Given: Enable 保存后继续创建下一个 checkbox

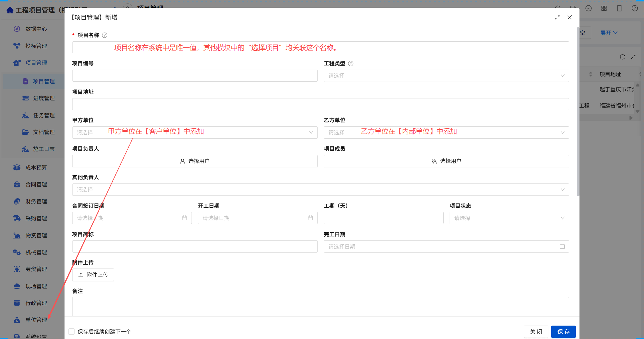Looking at the screenshot, I should pyautogui.click(x=71, y=331).
